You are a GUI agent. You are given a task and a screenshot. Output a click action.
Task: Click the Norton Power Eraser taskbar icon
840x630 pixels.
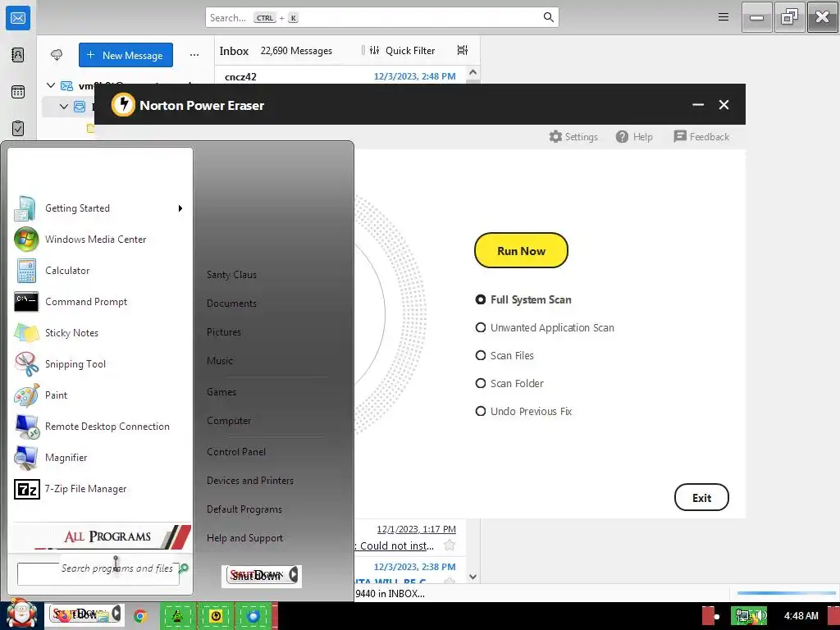(x=216, y=616)
